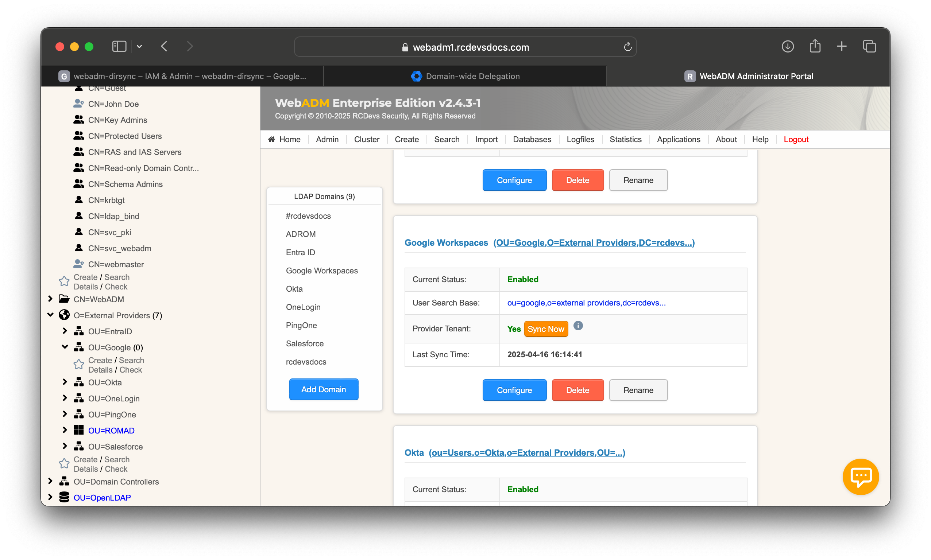Collapse the O=External Providers node

tap(50, 315)
